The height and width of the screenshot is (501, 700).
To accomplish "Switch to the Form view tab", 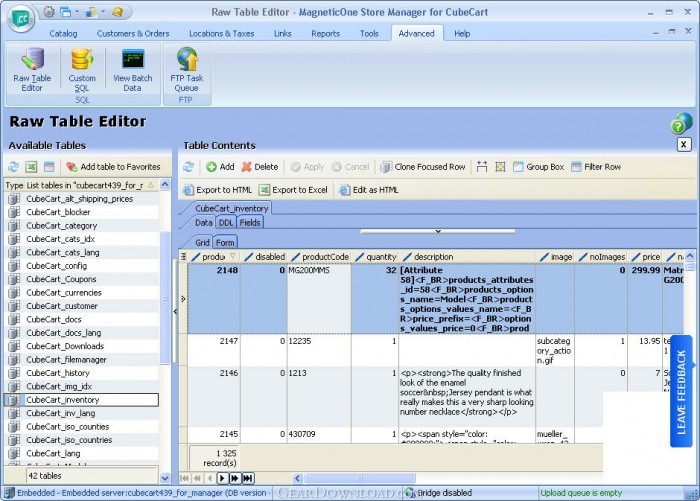I will (x=225, y=242).
